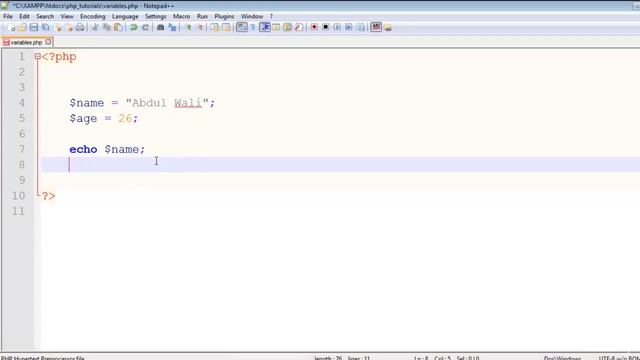Start macro recording with red dot icon
The width and height of the screenshot is (640, 360).
[x=314, y=27]
